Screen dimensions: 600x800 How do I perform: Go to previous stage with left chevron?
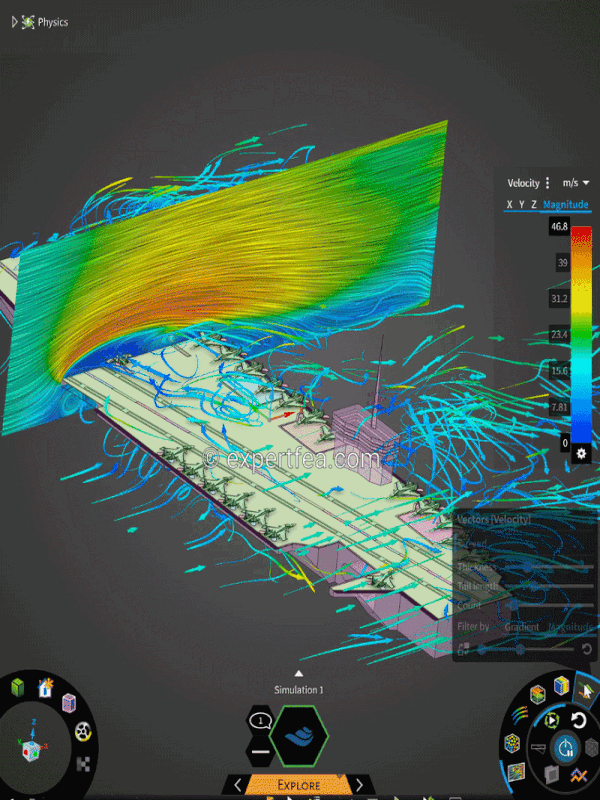pyautogui.click(x=237, y=785)
